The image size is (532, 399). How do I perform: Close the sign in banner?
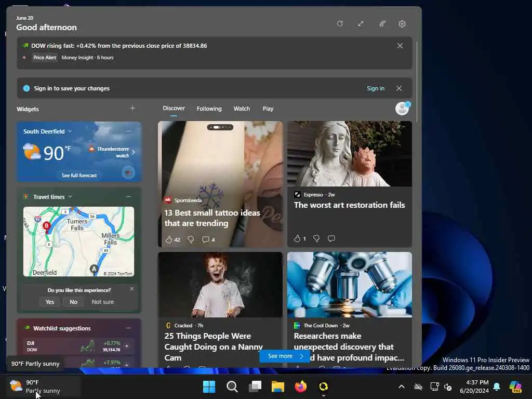(x=399, y=88)
